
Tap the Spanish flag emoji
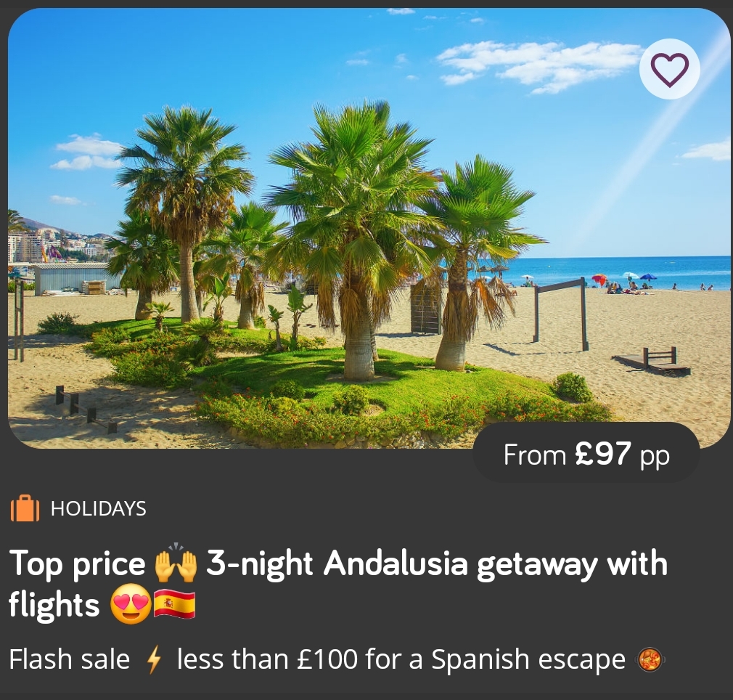(x=174, y=604)
